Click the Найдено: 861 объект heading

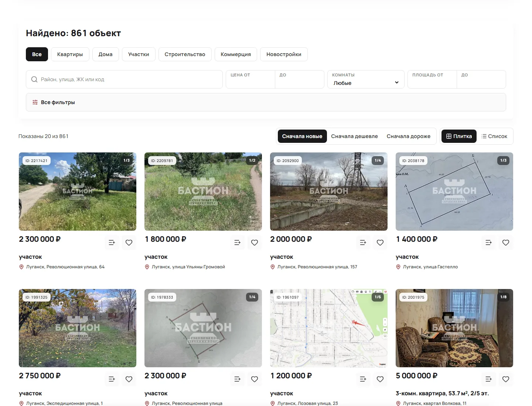tap(74, 33)
